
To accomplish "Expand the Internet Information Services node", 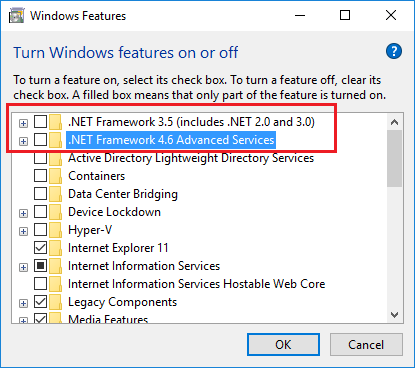I will 23,267.
